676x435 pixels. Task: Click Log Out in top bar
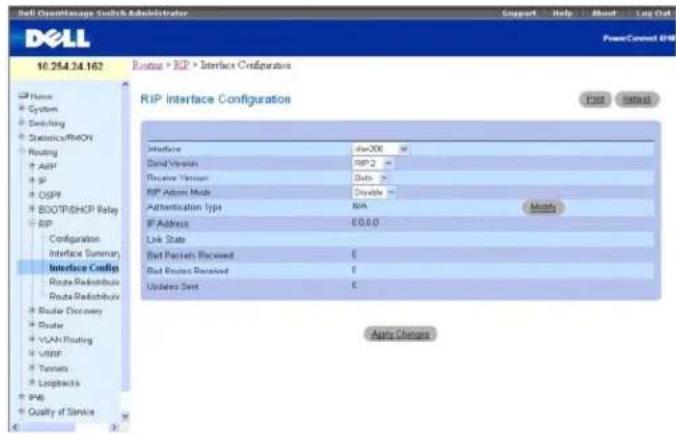[x=653, y=13]
